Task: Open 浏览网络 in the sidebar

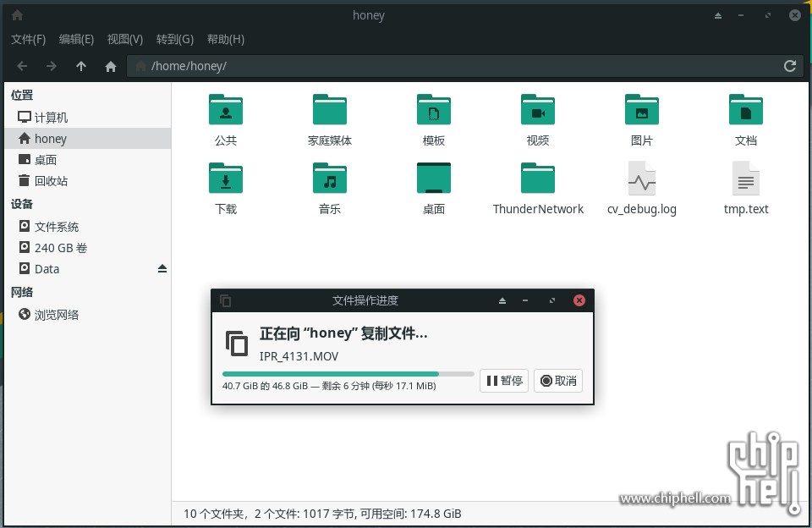Action: tap(87, 315)
